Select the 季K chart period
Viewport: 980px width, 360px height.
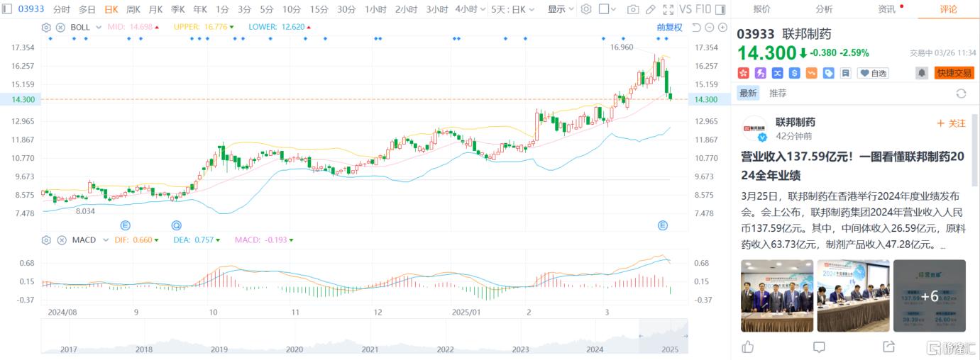coord(177,9)
